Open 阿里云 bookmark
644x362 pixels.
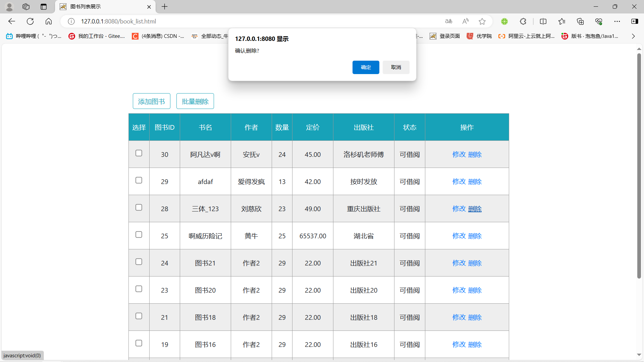point(526,36)
